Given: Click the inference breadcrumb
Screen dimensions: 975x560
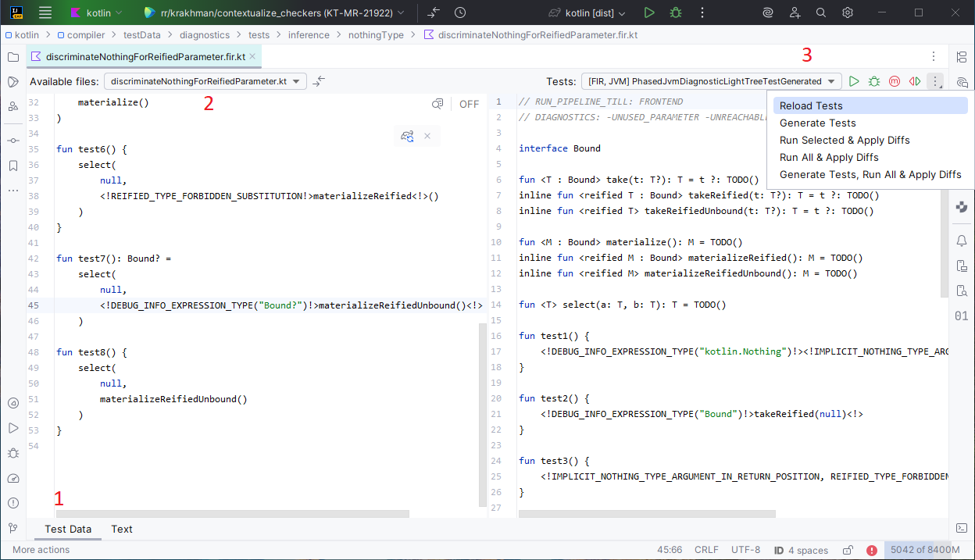Looking at the screenshot, I should tap(309, 34).
